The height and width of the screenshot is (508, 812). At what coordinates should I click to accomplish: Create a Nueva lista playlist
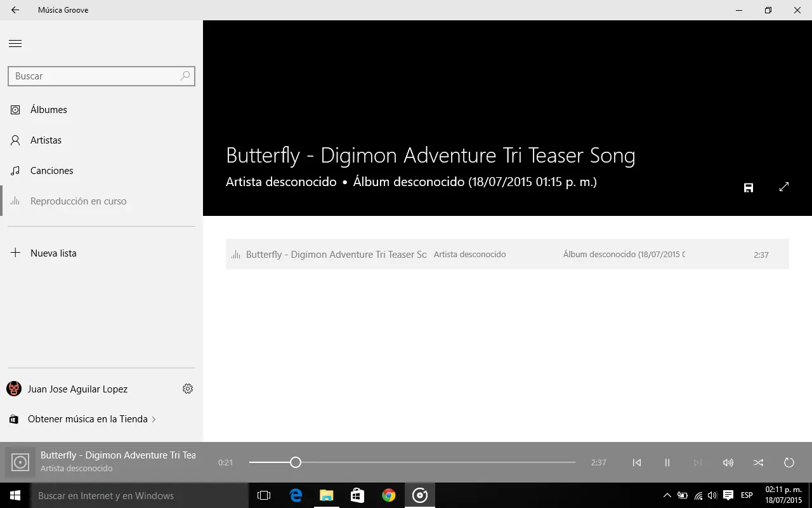coord(54,253)
